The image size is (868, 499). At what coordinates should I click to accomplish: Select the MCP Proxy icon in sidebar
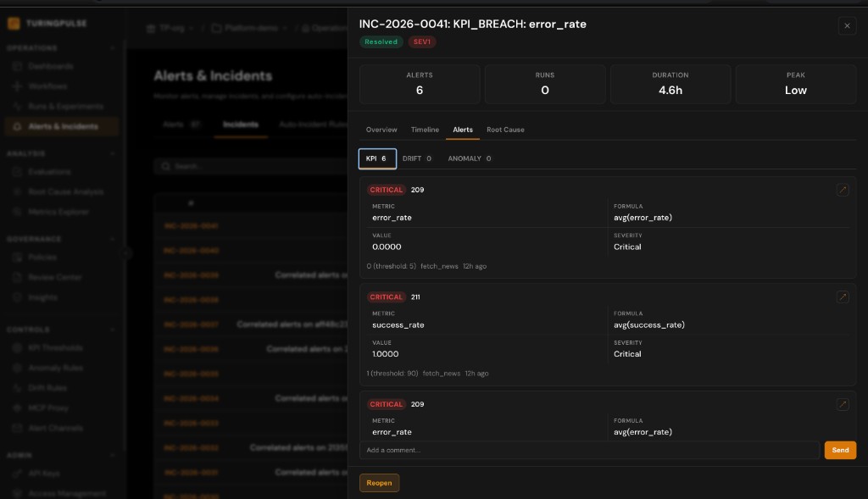tap(17, 408)
